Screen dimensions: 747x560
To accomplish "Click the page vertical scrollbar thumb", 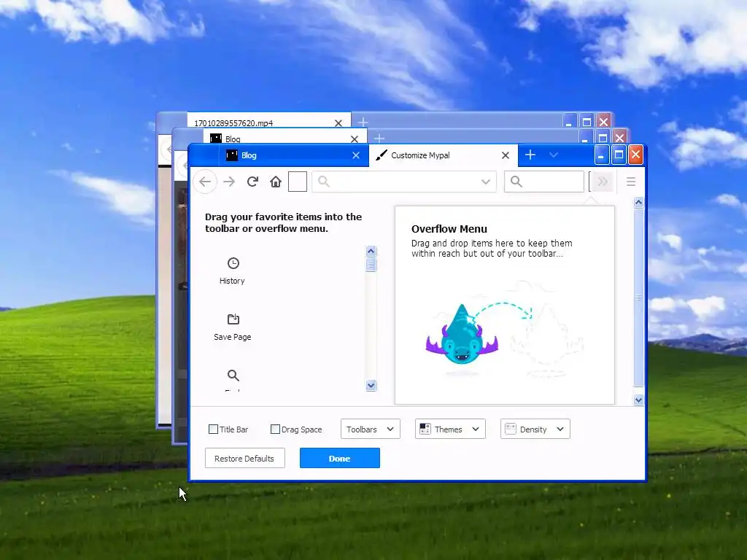I will click(x=639, y=297).
